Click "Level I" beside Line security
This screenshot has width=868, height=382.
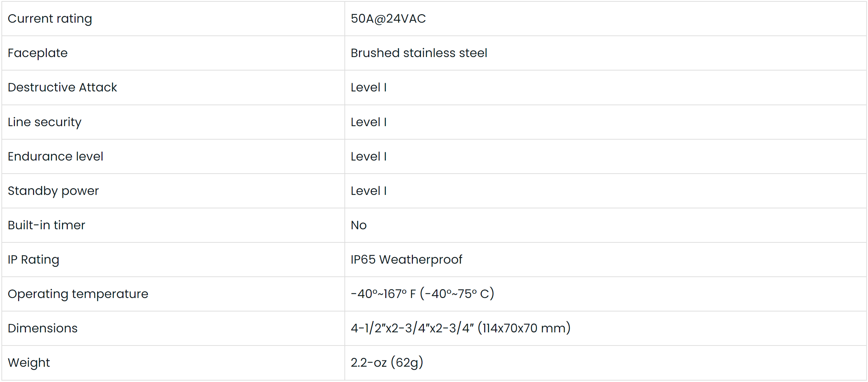tap(369, 122)
